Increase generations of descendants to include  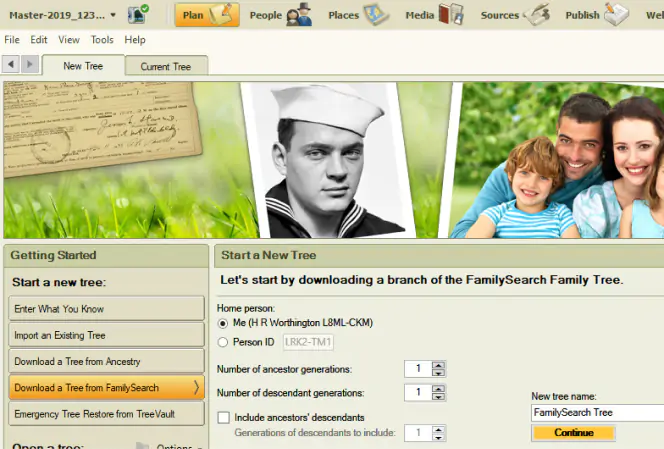438,429
